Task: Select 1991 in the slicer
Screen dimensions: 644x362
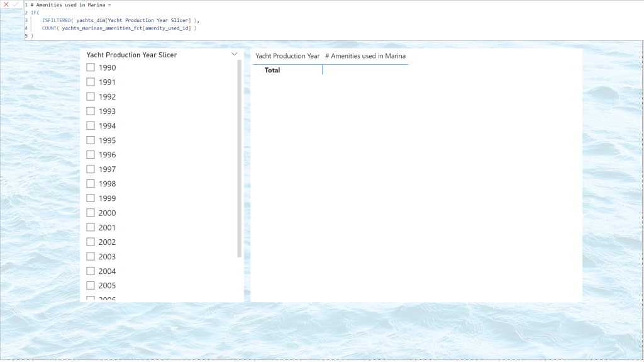Action: click(91, 82)
